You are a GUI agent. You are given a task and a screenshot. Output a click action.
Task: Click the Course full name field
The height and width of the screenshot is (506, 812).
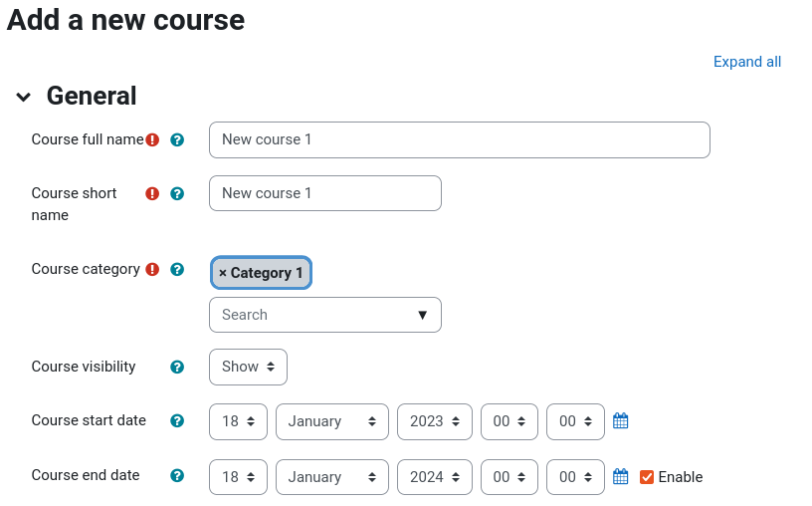click(x=460, y=140)
